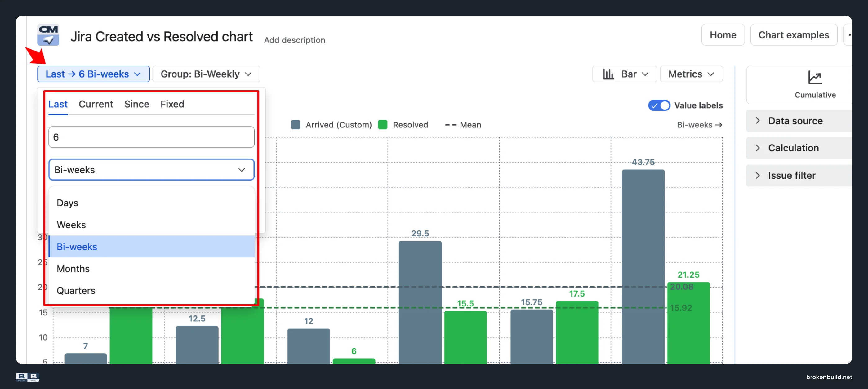
Task: Click the period count input field showing 6
Action: pos(151,137)
